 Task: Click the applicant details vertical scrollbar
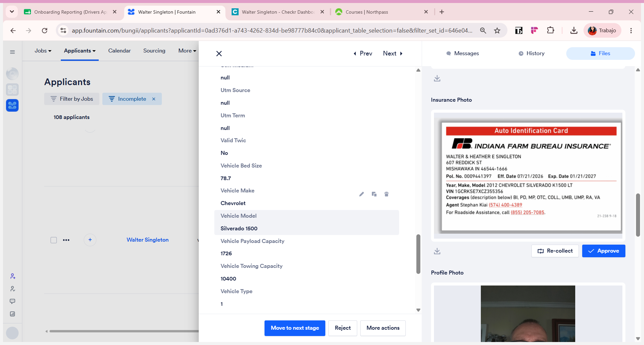(418, 254)
